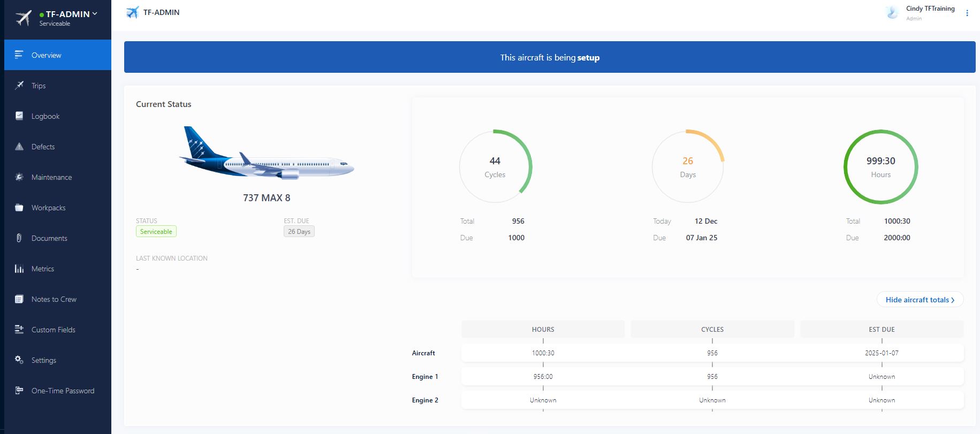Click the 26 Days est. due badge
980x434 pixels.
point(299,232)
